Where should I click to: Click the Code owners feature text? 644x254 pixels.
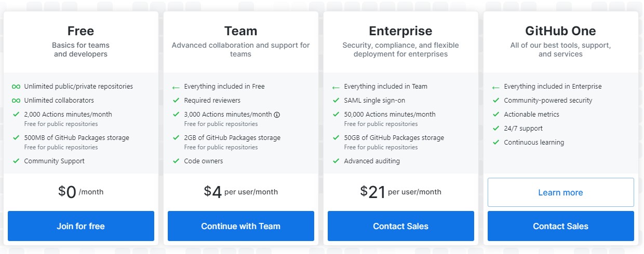(x=204, y=161)
